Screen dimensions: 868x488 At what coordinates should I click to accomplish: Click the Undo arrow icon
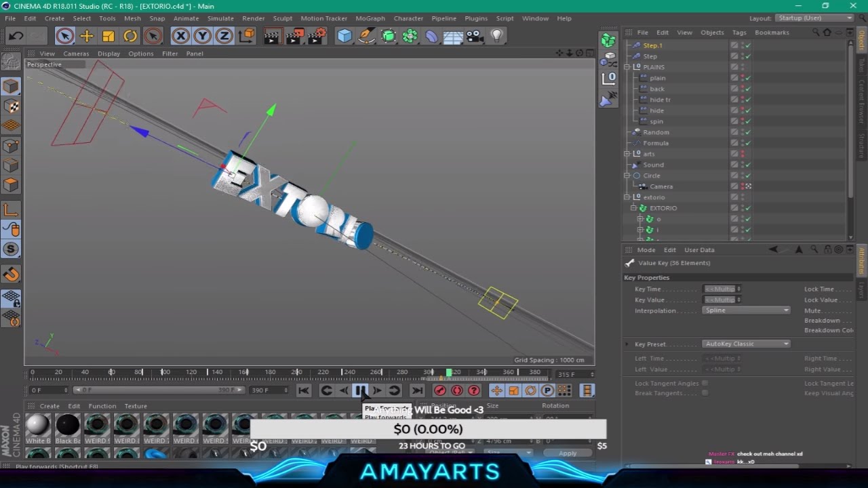pyautogui.click(x=16, y=36)
